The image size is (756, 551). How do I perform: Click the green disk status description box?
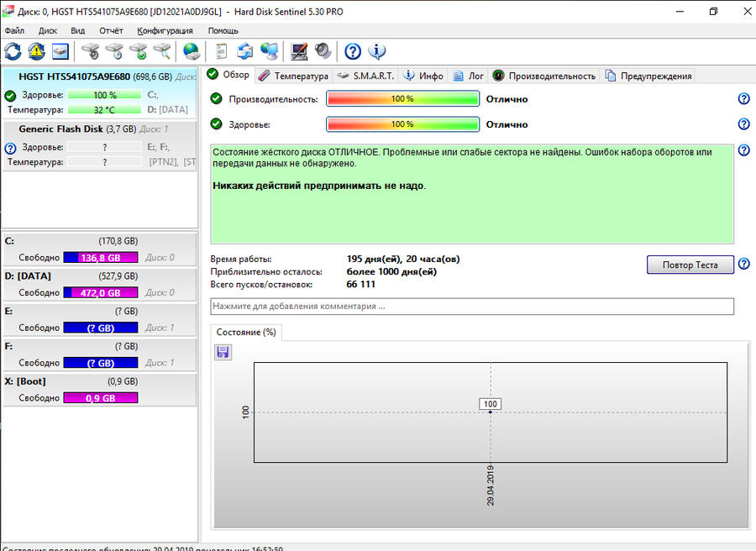tap(472, 193)
